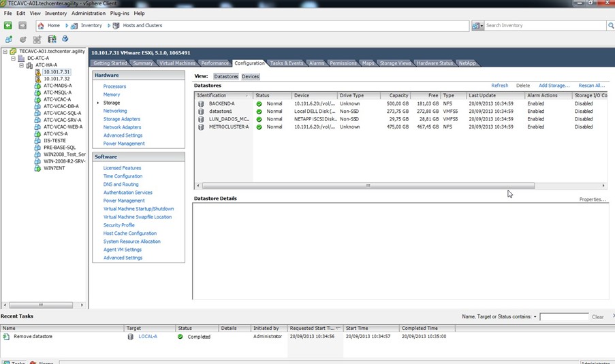Select the BACKEND-A datastore icon
The width and height of the screenshot is (615, 364).
click(201, 103)
